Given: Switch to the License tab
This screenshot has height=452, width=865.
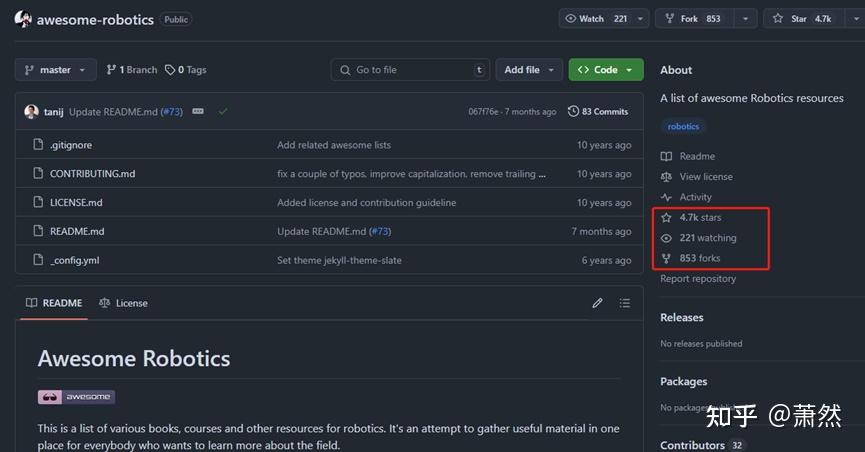Looking at the screenshot, I should [123, 303].
